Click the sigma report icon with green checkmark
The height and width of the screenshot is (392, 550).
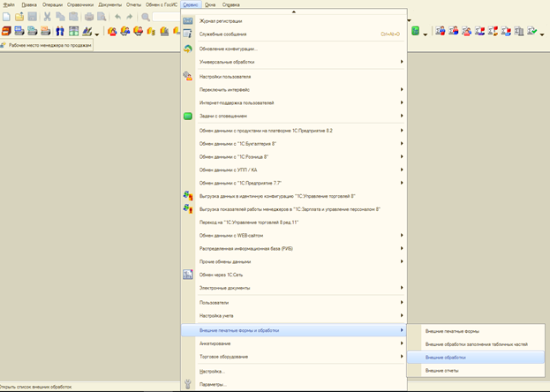[532, 31]
